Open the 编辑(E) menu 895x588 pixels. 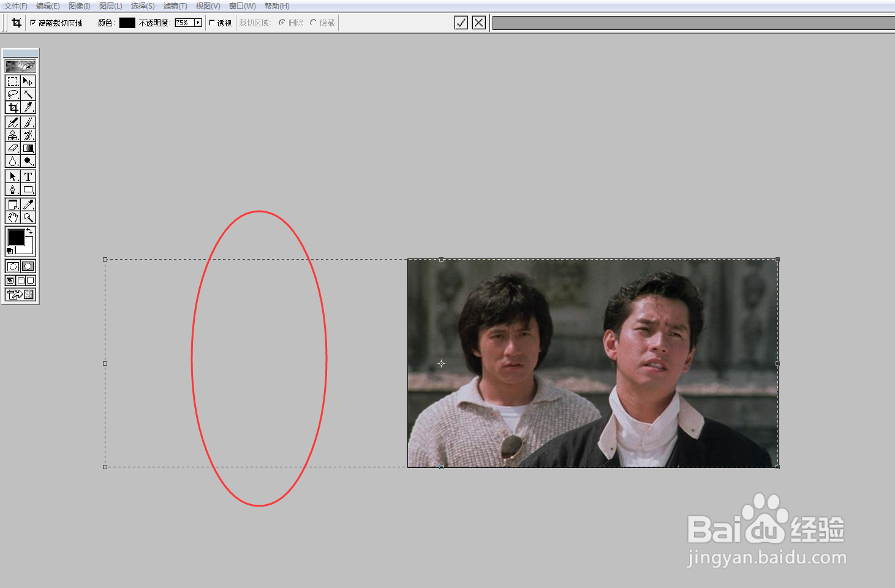[48, 6]
